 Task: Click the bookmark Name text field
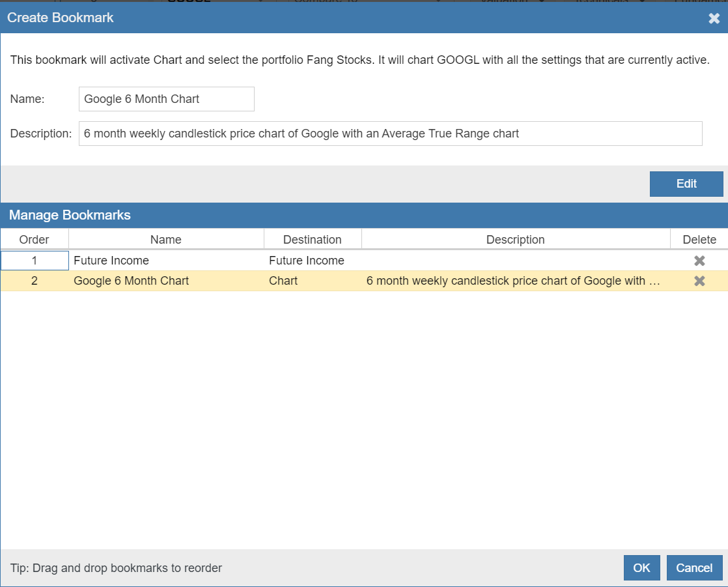[x=166, y=99]
